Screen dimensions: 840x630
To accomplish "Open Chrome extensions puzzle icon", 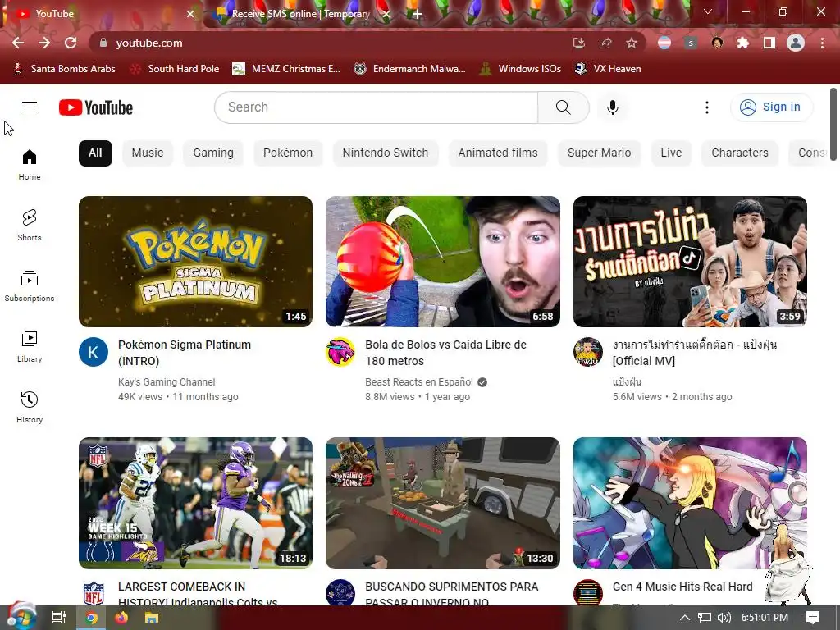I will pyautogui.click(x=743, y=43).
